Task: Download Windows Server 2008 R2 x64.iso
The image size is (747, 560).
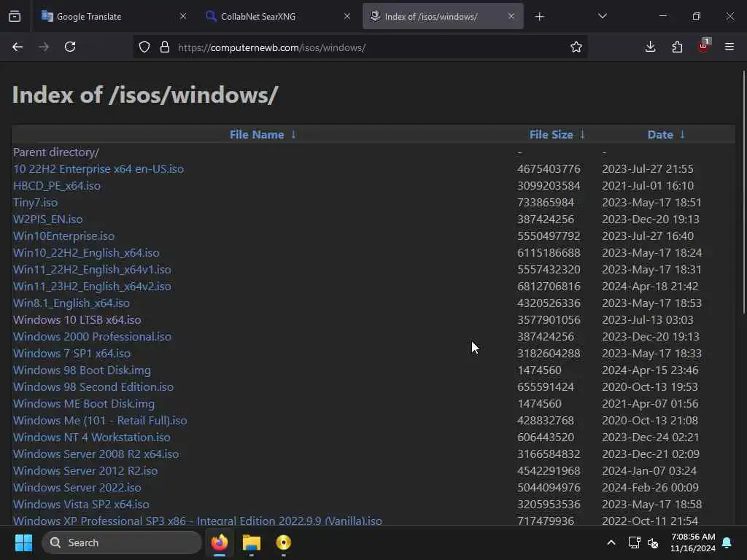Action: [x=96, y=454]
